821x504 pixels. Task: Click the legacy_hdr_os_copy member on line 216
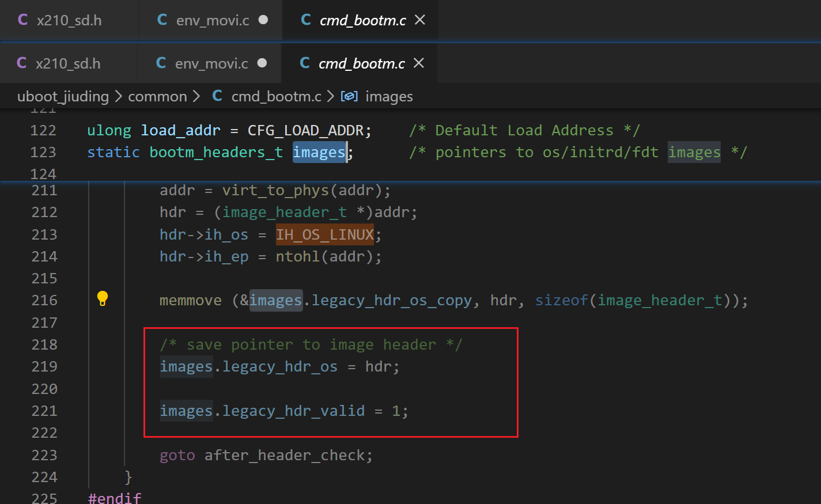pos(392,301)
